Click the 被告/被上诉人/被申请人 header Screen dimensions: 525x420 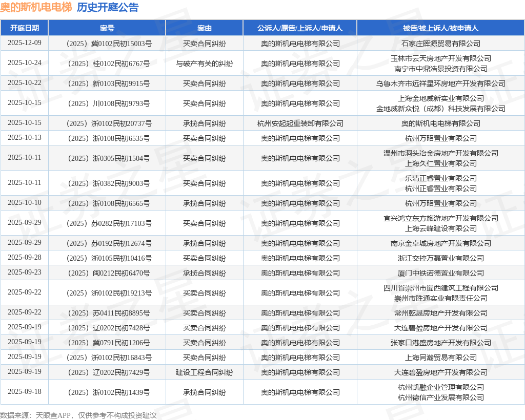pyautogui.click(x=440, y=28)
